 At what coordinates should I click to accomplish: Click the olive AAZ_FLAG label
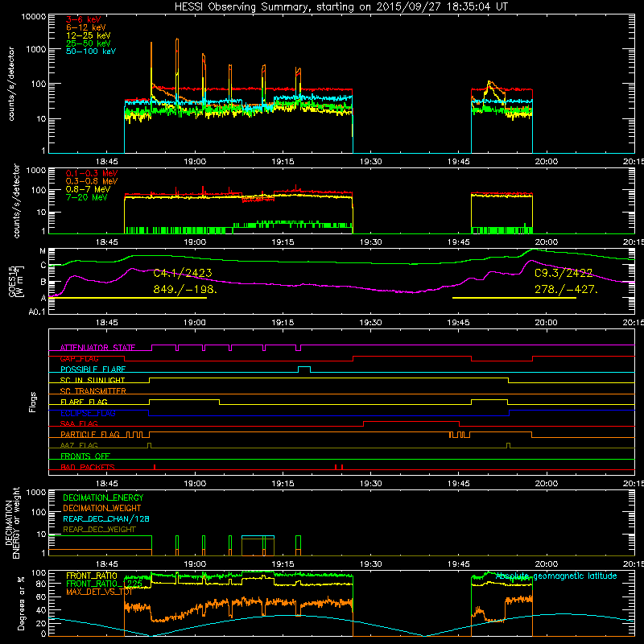[x=79, y=445]
